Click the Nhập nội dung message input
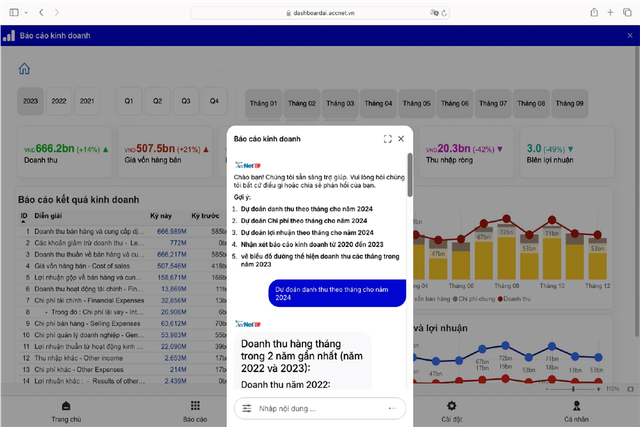This screenshot has height=427, width=640. pos(315,409)
